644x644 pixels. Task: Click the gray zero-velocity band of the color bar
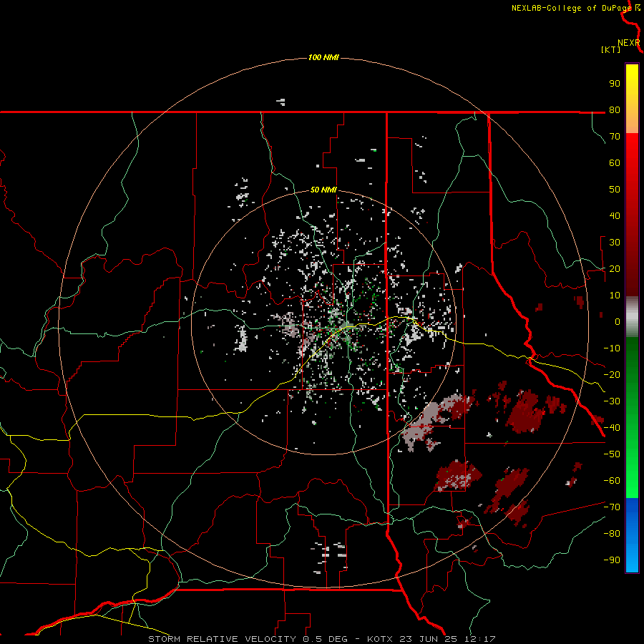click(x=632, y=317)
